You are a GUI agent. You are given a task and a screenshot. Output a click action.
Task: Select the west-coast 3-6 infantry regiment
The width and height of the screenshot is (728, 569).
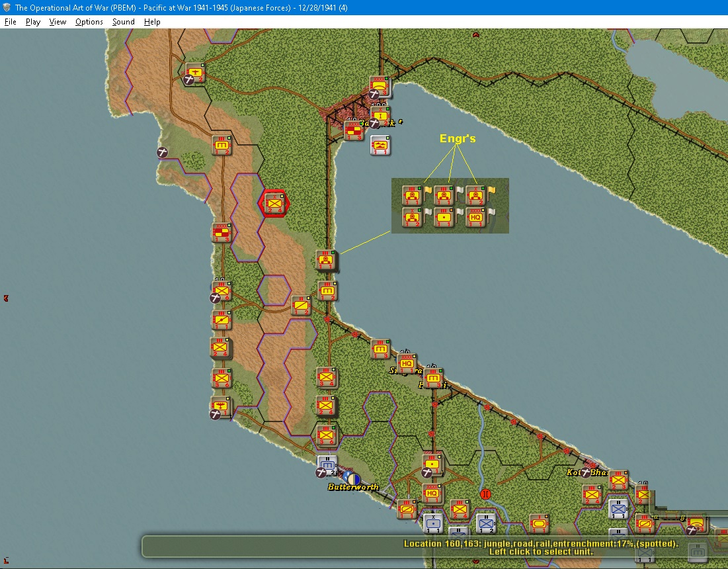(222, 378)
